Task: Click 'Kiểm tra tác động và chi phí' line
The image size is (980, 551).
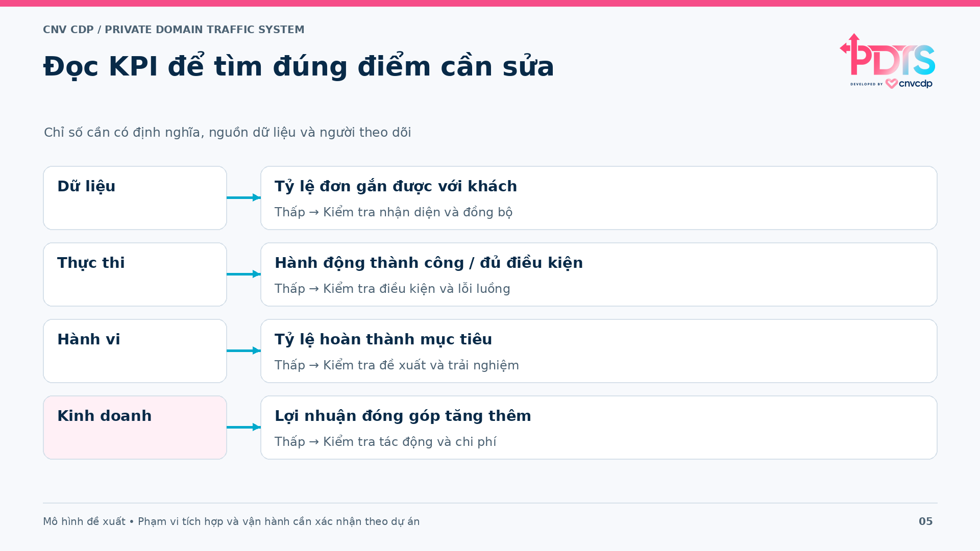Action: tap(385, 442)
